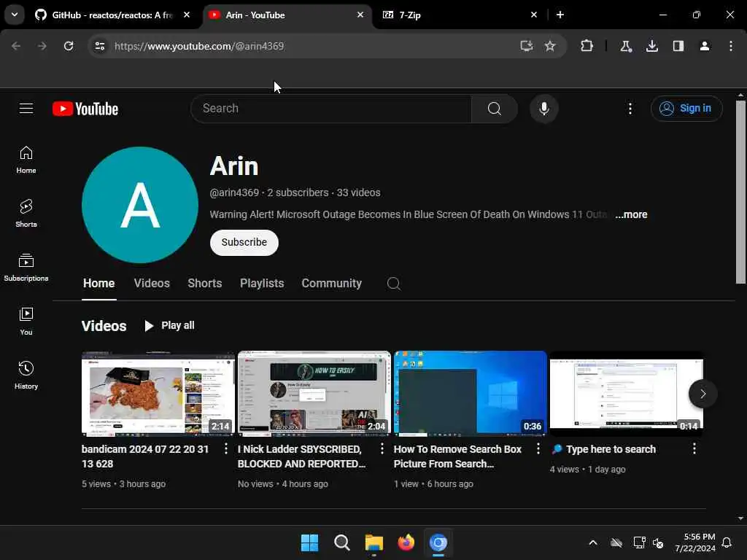Open Chrome labs flask icon
Viewport: 747px width, 560px height.
pyautogui.click(x=625, y=46)
